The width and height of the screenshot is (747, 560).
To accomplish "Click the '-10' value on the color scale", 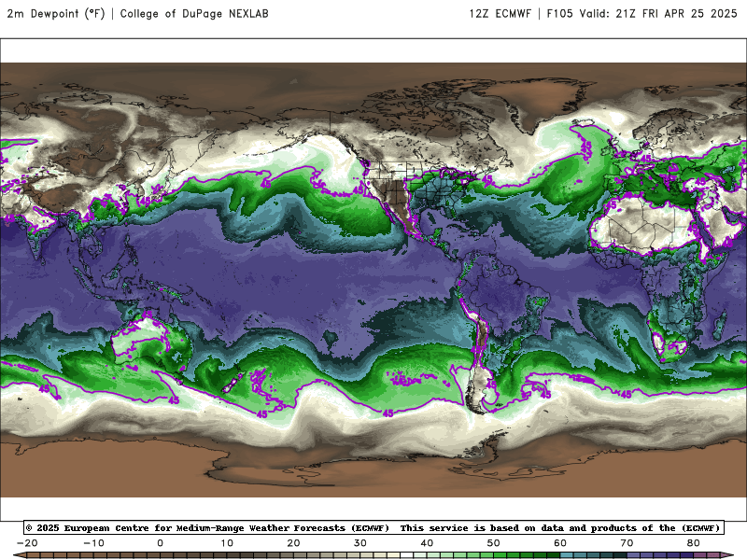I will click(94, 543).
